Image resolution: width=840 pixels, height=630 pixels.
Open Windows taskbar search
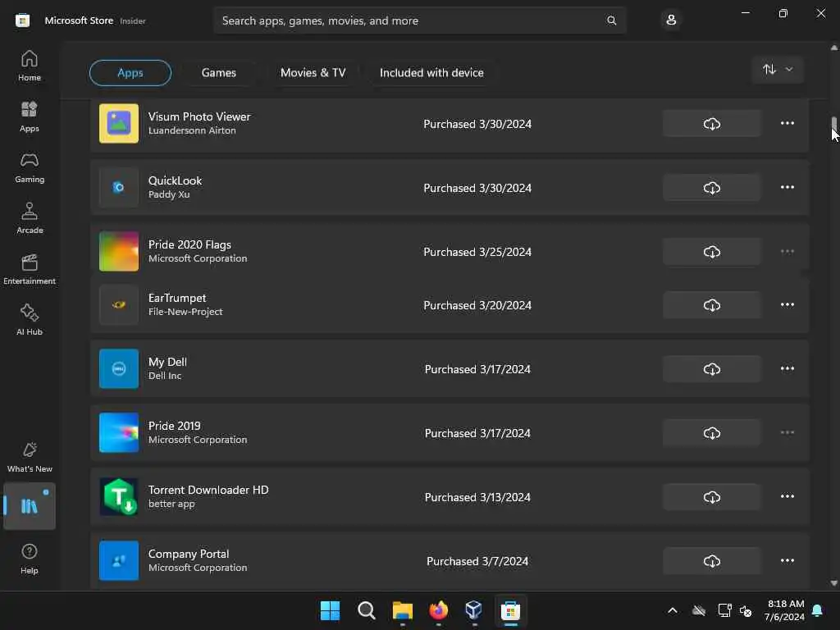[367, 610]
